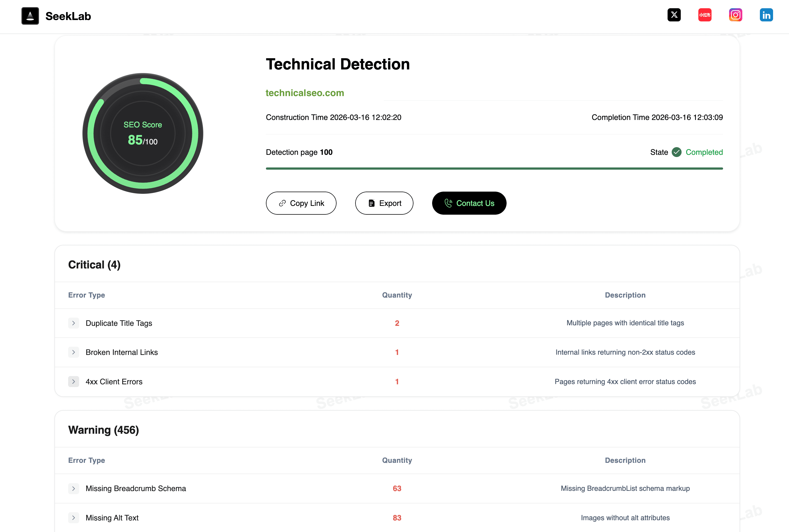Click the Critical table Quantity header
The image size is (789, 532).
click(397, 295)
